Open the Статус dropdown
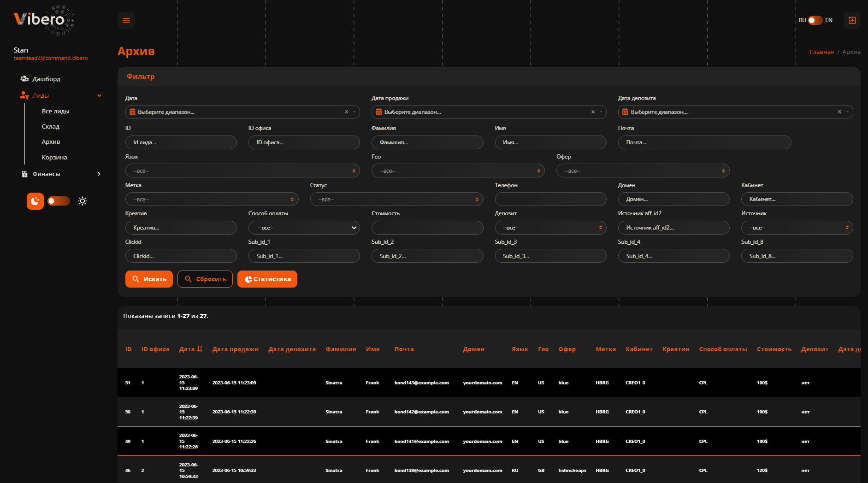This screenshot has height=483, width=868. [397, 200]
